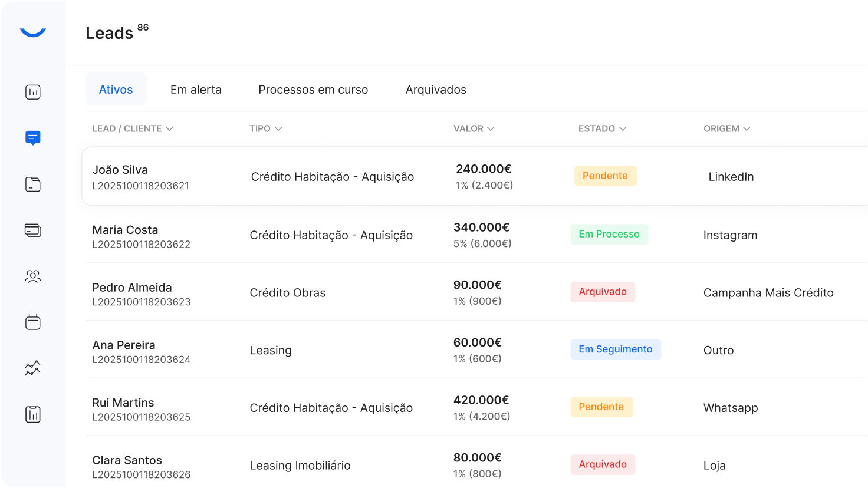Expand the ESTADO column filter chevron
Viewport: 868px width, 488px height.
[x=624, y=128]
